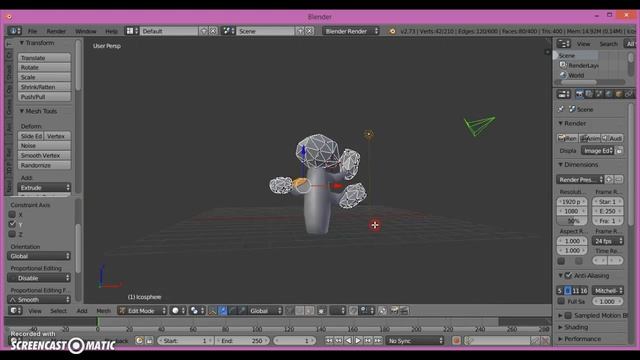Open the Mesh menu in 3D view header
The image size is (640, 360).
[103, 311]
